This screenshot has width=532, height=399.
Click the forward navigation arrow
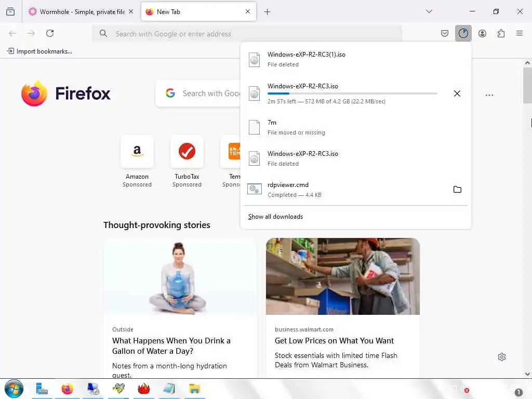(x=31, y=33)
